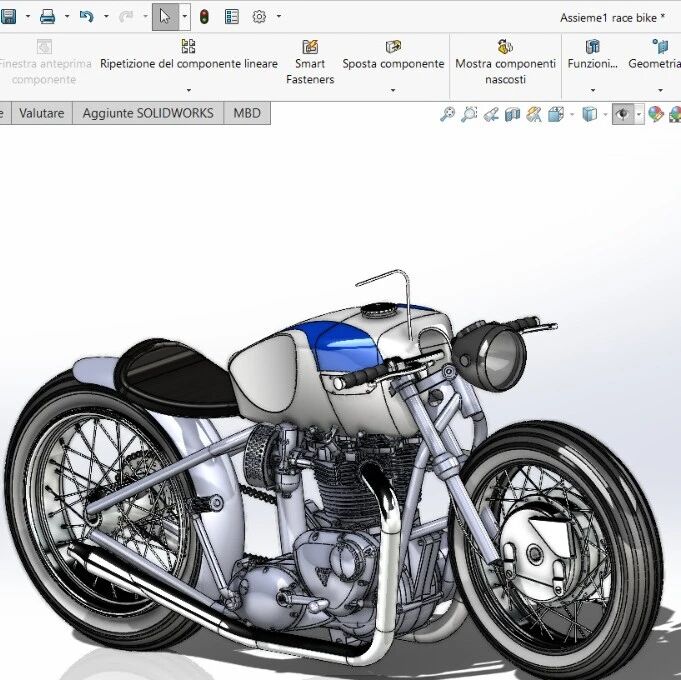Click the Geometria di riferimento icon
The image size is (681, 680).
660,46
